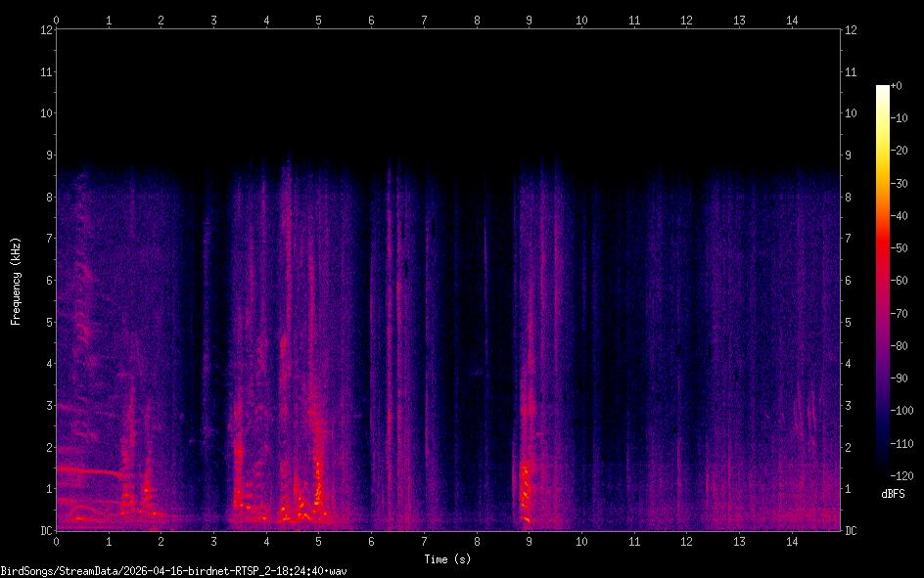This screenshot has height=578, width=924.
Task: Click the 6 kHz label on right axis
Action: click(850, 281)
